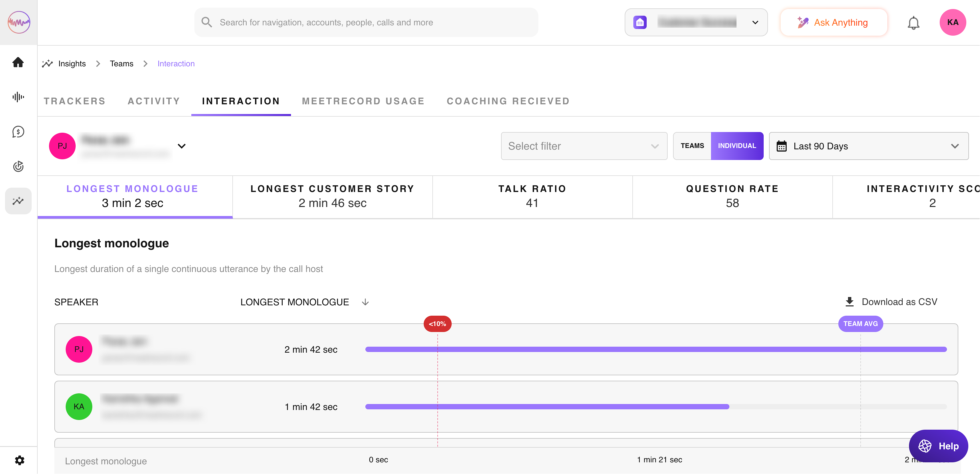Switch to the Meetrecord Usage tab
The height and width of the screenshot is (474, 980).
point(363,101)
